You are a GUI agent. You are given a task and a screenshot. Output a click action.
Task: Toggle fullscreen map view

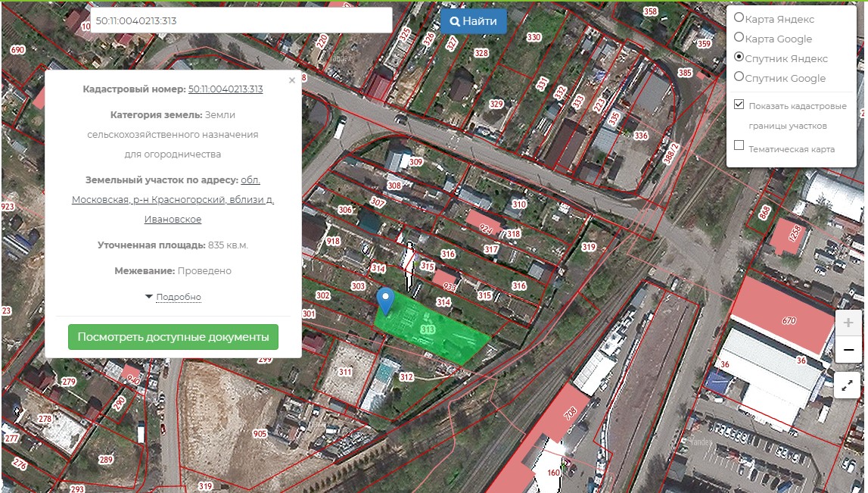pyautogui.click(x=848, y=385)
